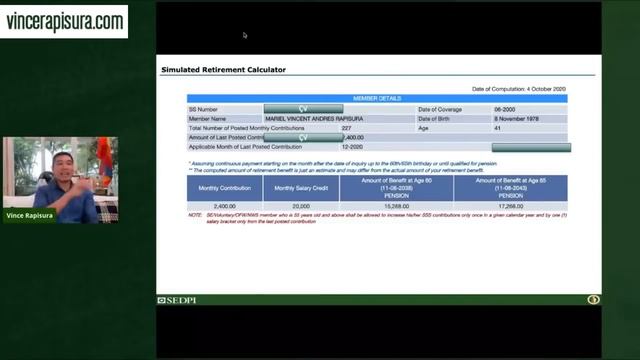Click the value 8 November 1978
Image resolution: width=640 pixels, height=360 pixels.
coord(516,119)
